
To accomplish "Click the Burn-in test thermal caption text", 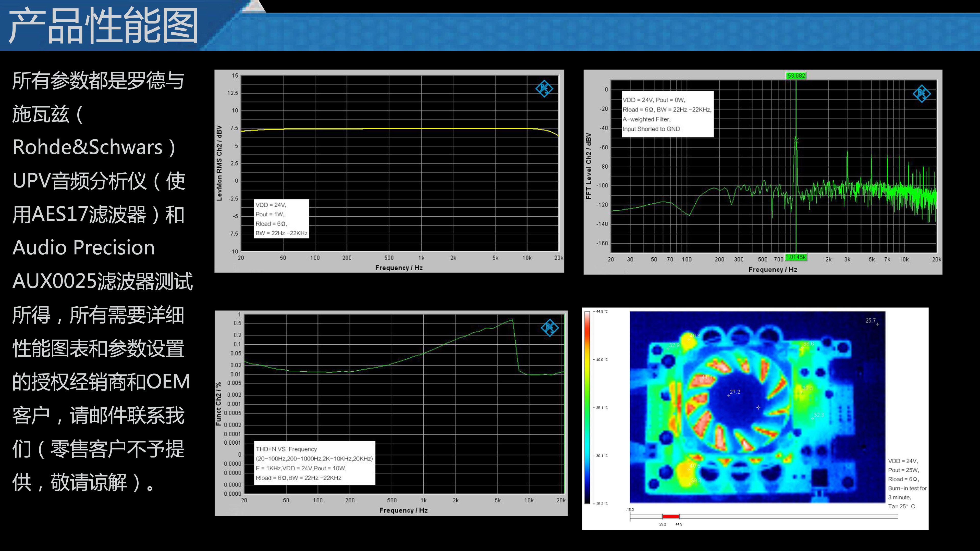I will click(x=907, y=488).
